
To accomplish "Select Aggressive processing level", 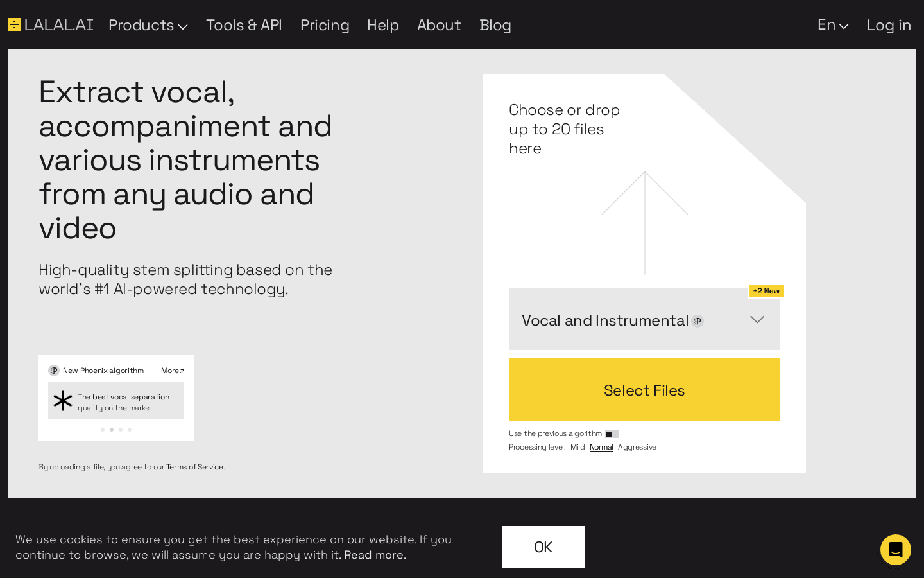I will pyautogui.click(x=637, y=447).
